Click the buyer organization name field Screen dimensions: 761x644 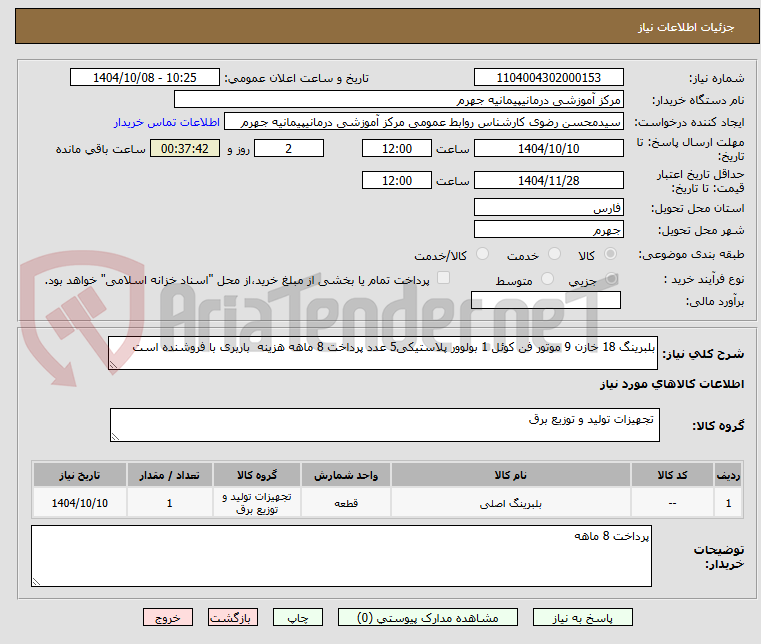click(399, 99)
